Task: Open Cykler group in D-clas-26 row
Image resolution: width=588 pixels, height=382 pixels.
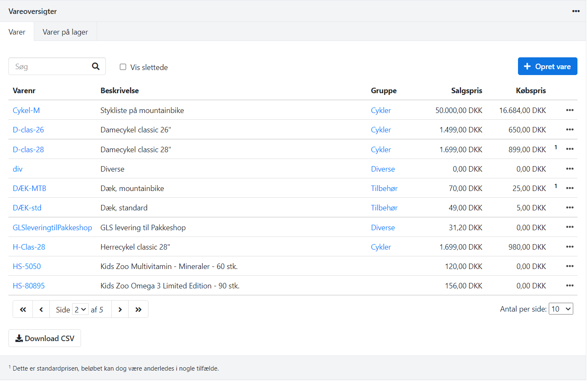Action: click(381, 130)
